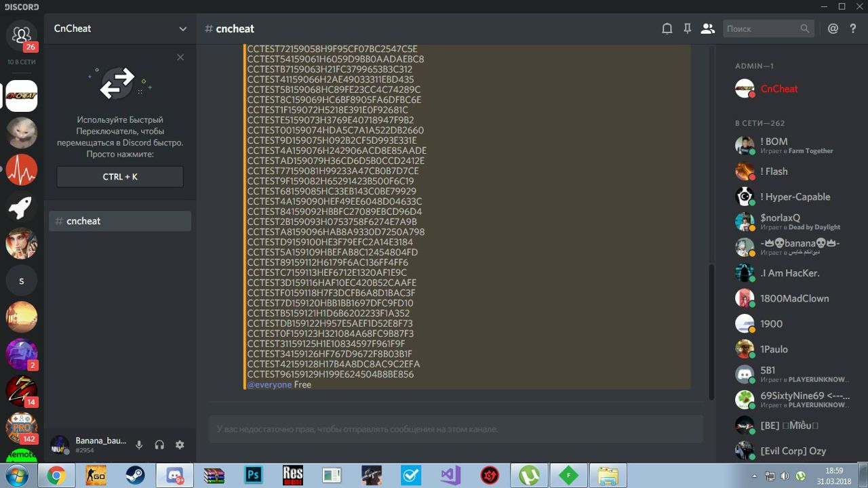
Task: Open Steam from the taskbar
Action: coord(135,476)
